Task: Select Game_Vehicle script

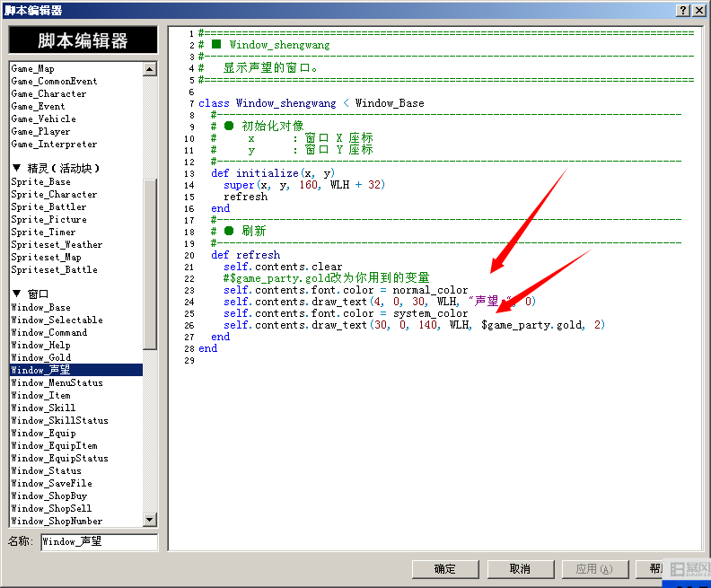Action: point(43,118)
